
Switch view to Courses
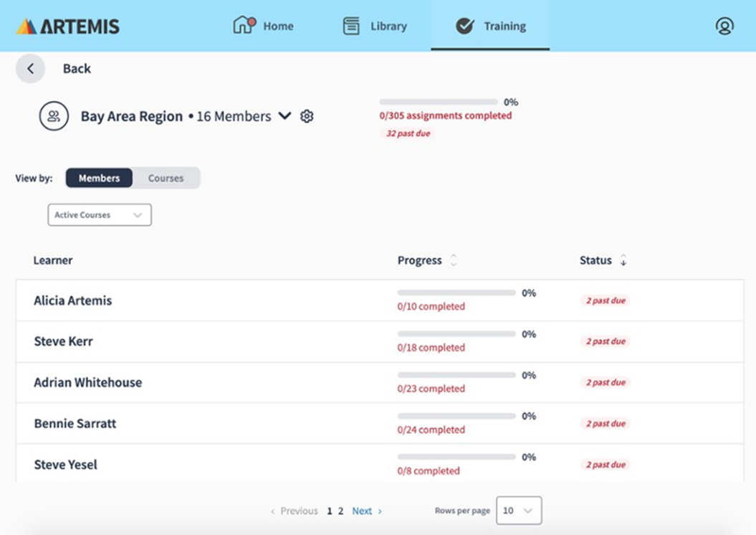(x=166, y=178)
